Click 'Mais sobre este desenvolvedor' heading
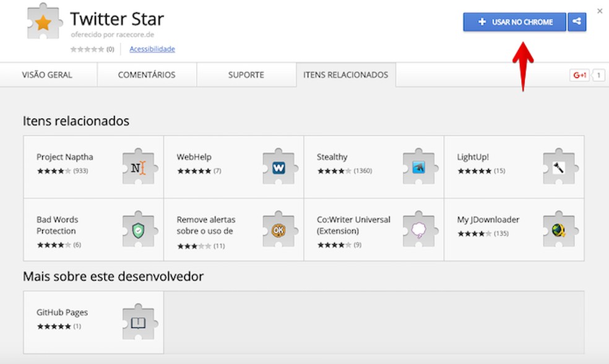This screenshot has width=609, height=364. [x=113, y=276]
